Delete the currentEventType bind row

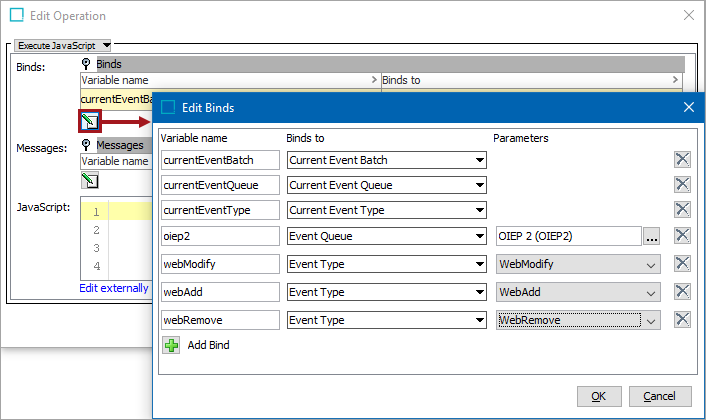coord(683,209)
